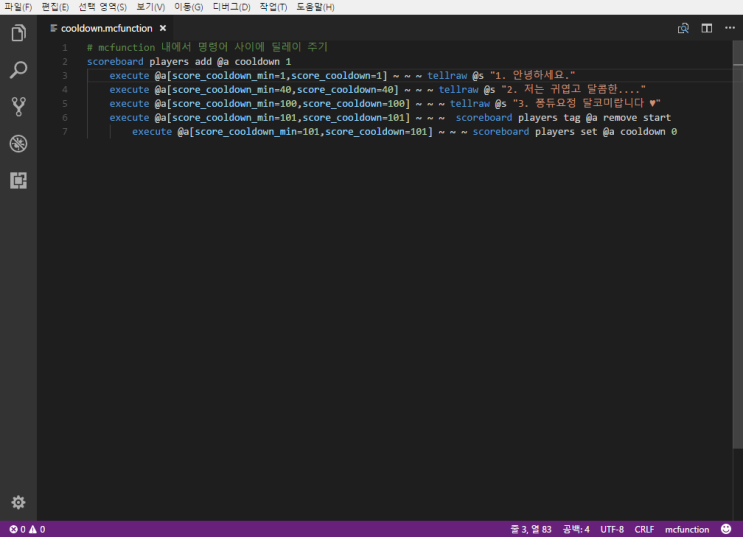The width and height of the screenshot is (743, 537).
Task: Open the Search panel in activity bar
Action: coord(18,70)
